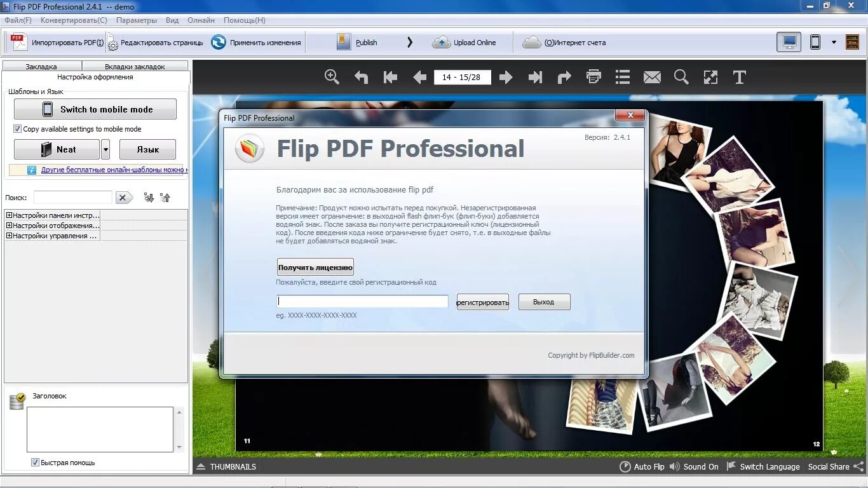Open the Вид menu
The width and height of the screenshot is (868, 488).
pos(172,20)
